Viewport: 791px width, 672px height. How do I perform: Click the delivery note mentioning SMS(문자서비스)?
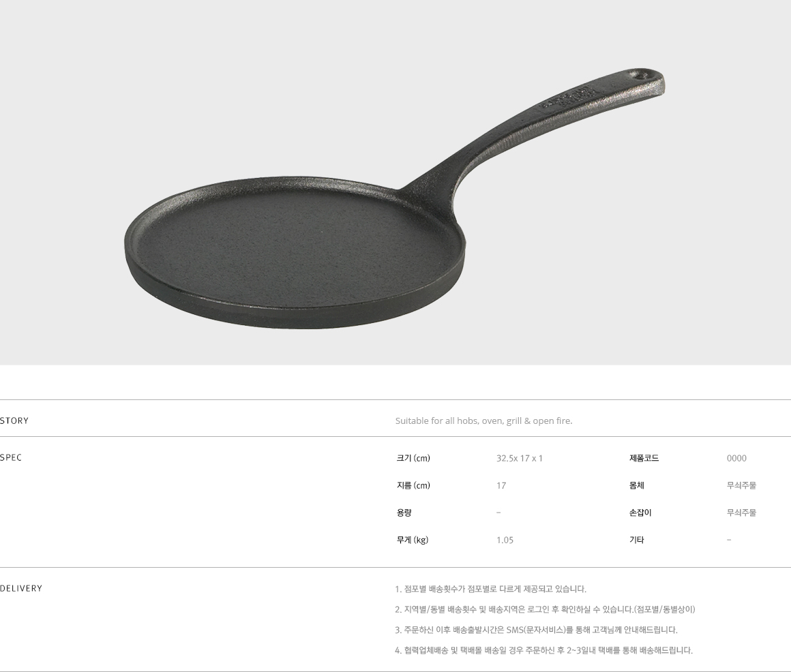[x=536, y=630]
